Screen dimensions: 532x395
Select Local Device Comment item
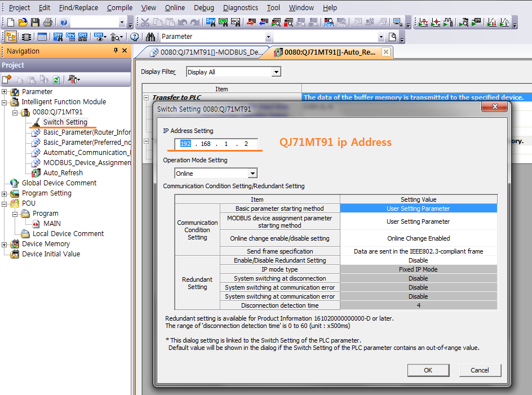tap(68, 234)
